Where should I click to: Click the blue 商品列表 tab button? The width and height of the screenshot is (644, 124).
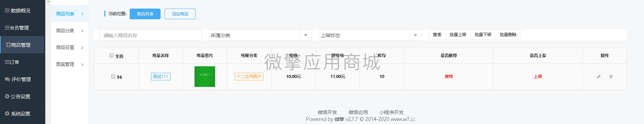pyautogui.click(x=145, y=14)
